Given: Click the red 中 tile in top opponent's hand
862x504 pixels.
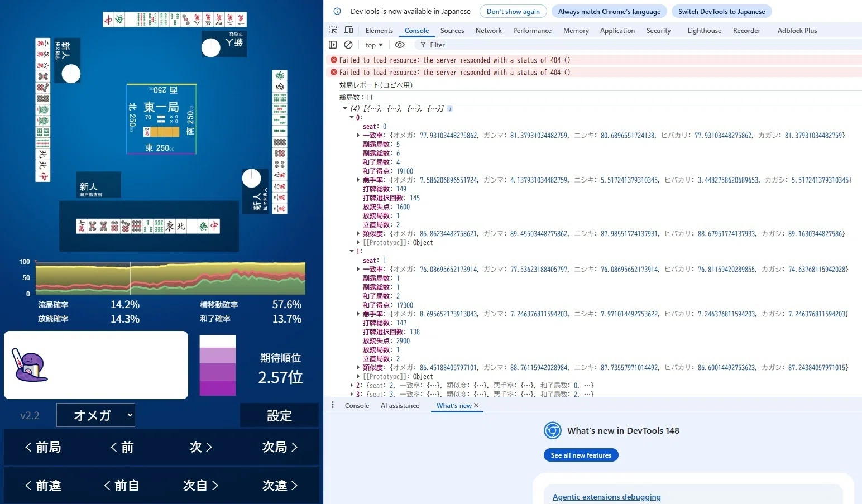Looking at the screenshot, I should 108,20.
